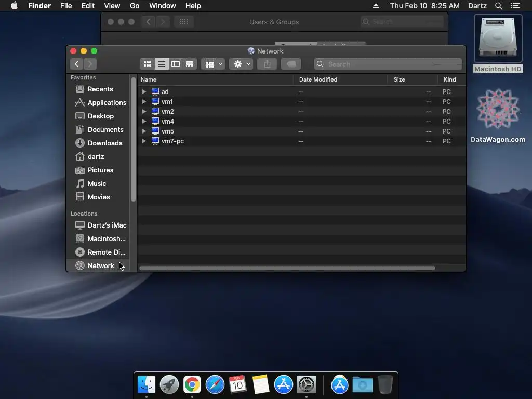Go forward in Network Finder window

90,64
